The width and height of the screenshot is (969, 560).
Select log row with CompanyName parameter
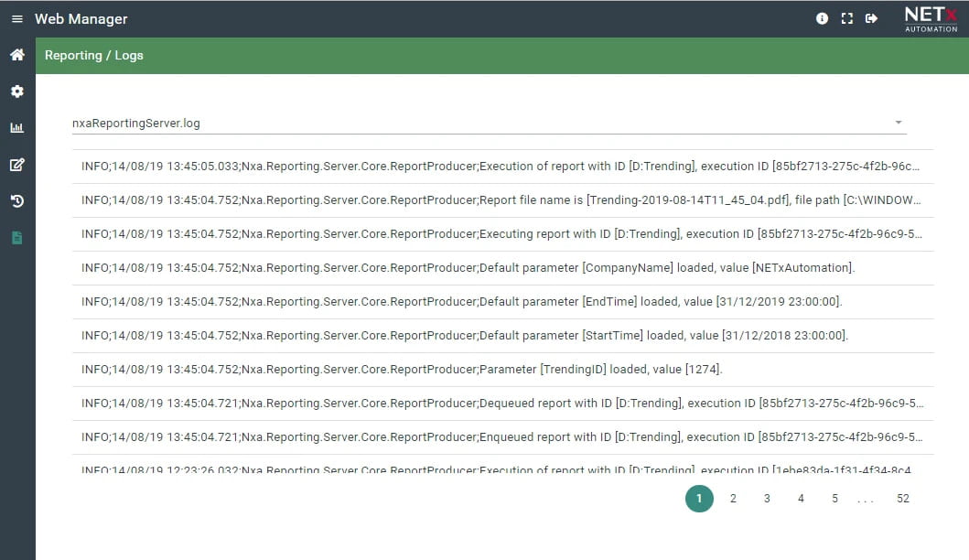(x=503, y=268)
